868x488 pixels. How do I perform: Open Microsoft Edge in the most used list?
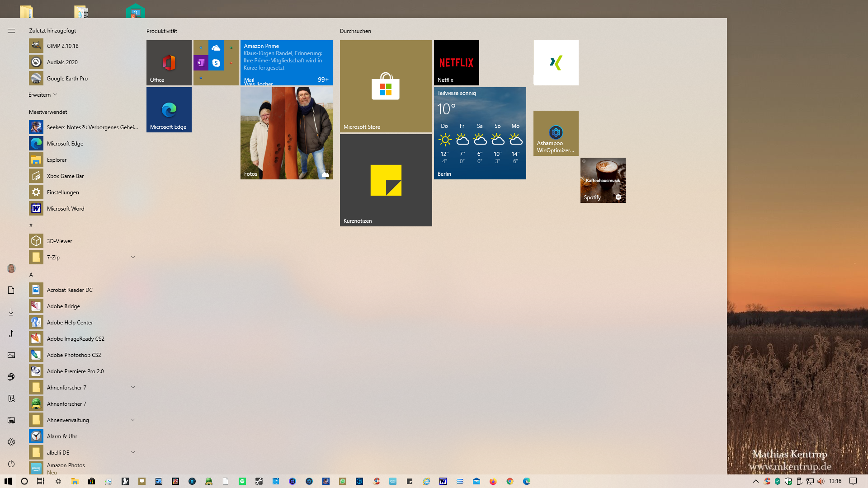[x=84, y=144]
